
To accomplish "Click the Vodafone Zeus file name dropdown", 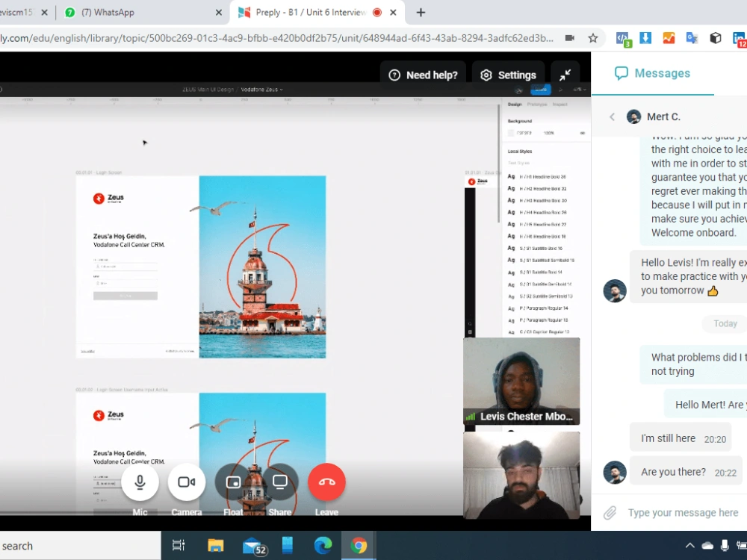I will point(261,90).
